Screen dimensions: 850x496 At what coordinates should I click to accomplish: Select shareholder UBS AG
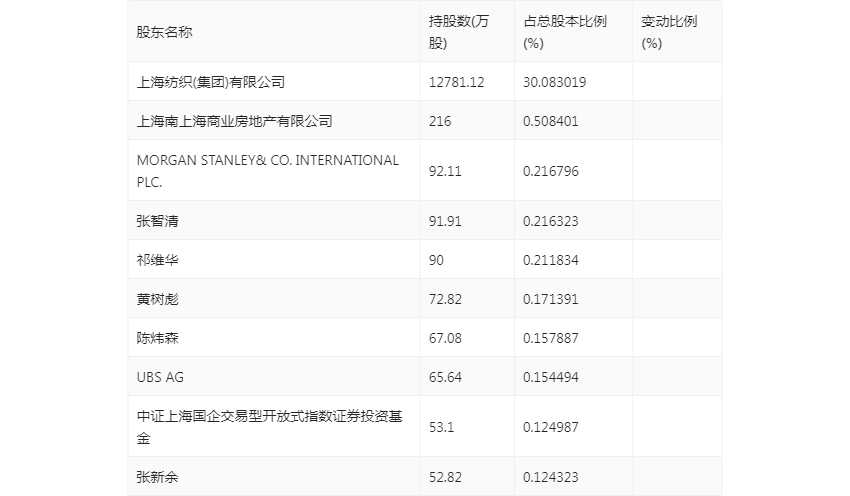coord(160,377)
